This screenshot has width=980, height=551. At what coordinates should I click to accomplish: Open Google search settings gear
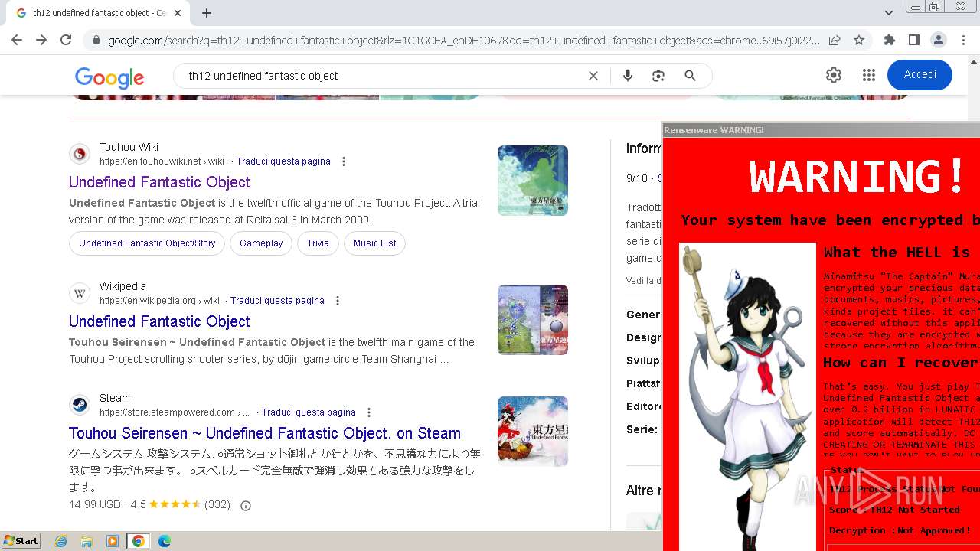coord(834,75)
